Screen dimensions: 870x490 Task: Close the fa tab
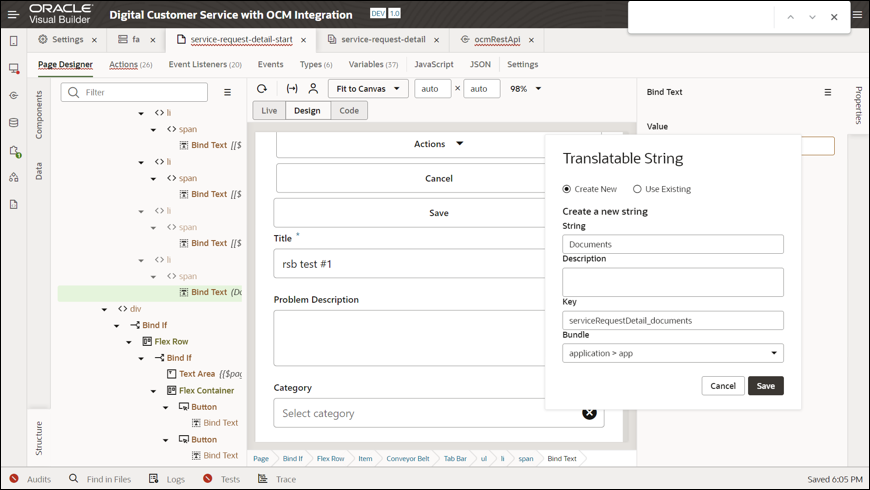click(x=153, y=40)
